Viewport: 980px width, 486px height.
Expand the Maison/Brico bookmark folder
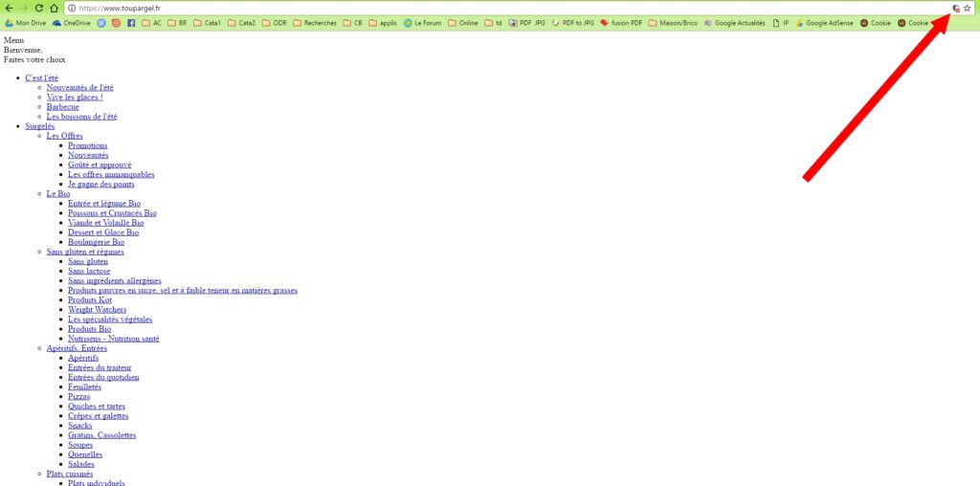click(x=672, y=23)
